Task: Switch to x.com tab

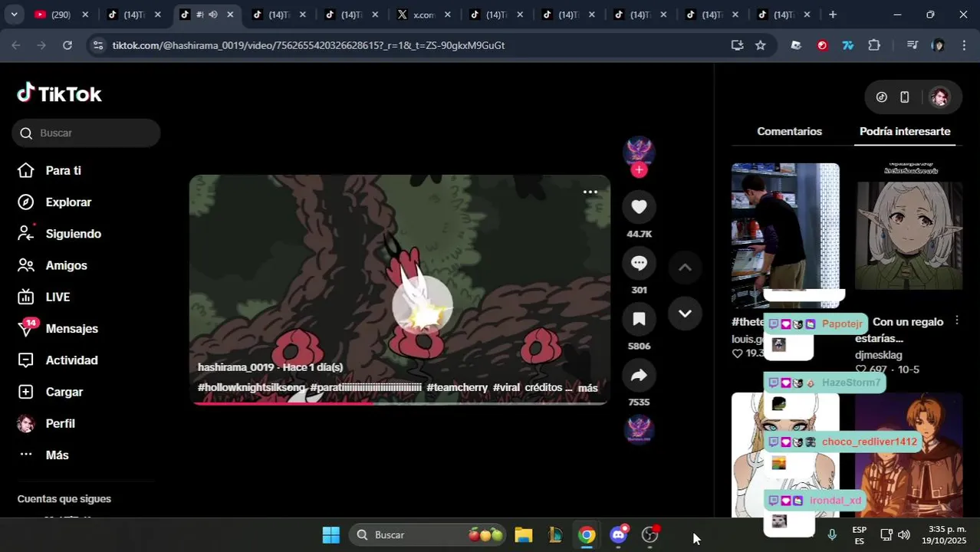Action: tap(424, 15)
